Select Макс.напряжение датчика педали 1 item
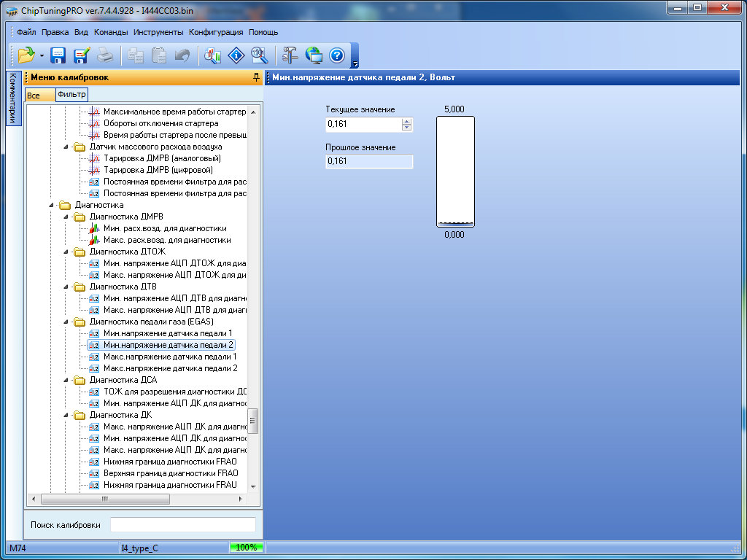 170,357
